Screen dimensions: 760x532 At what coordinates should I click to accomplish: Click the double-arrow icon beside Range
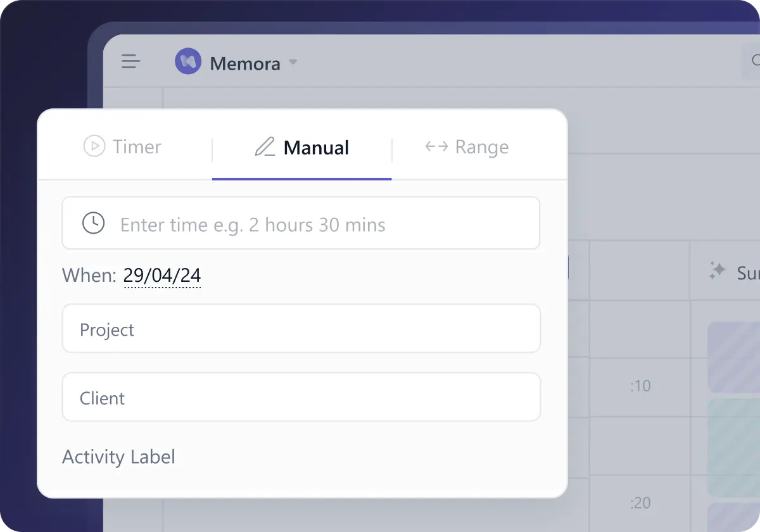click(x=436, y=147)
